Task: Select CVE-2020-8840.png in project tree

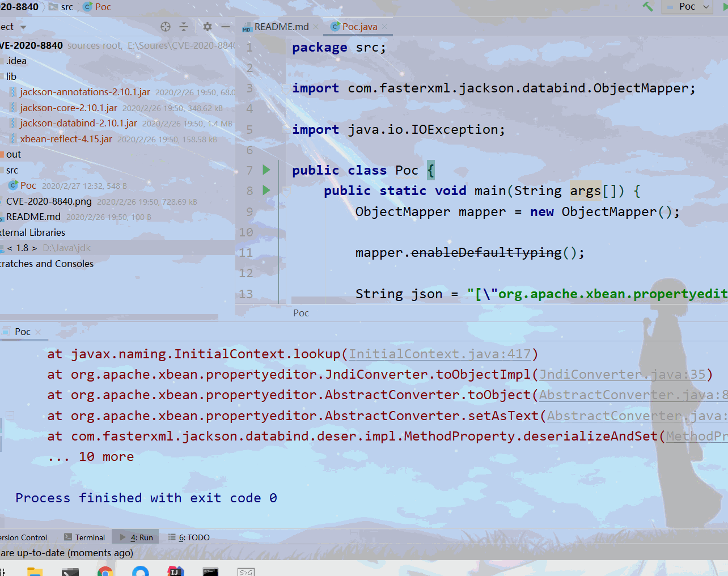Action: (x=49, y=201)
